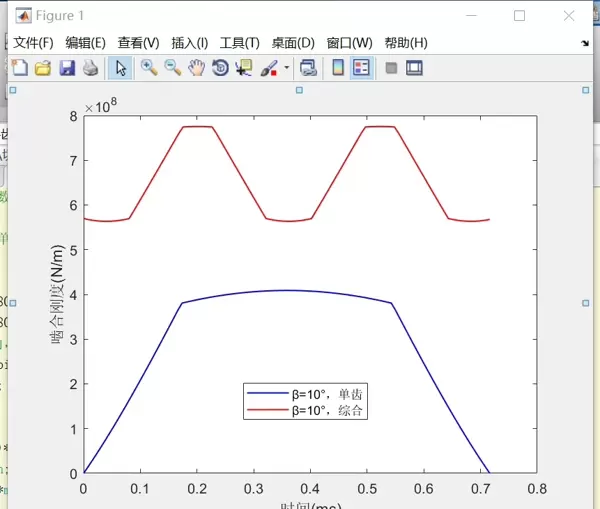Click the New Figure icon
Viewport: 600px width, 509px height.
coord(19,68)
